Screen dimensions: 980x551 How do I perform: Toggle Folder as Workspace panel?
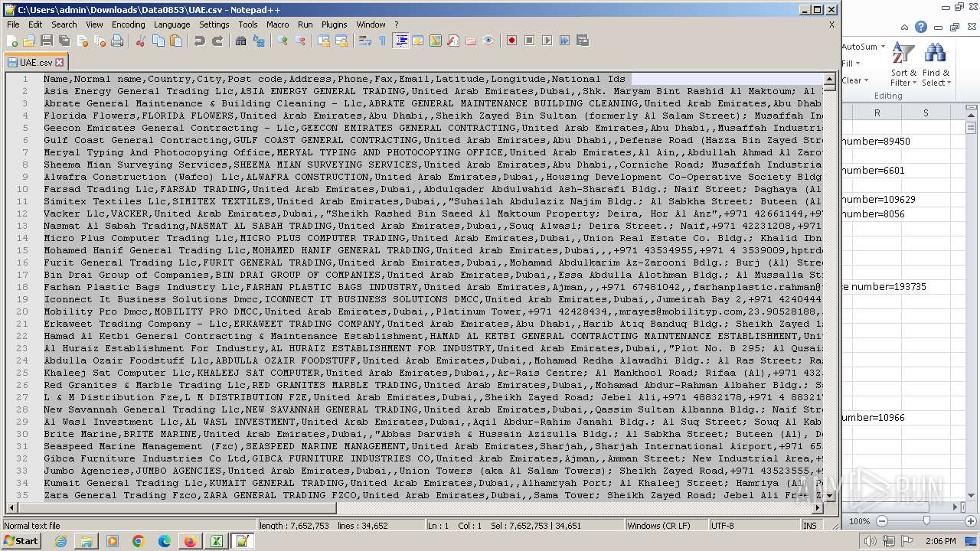(x=471, y=41)
